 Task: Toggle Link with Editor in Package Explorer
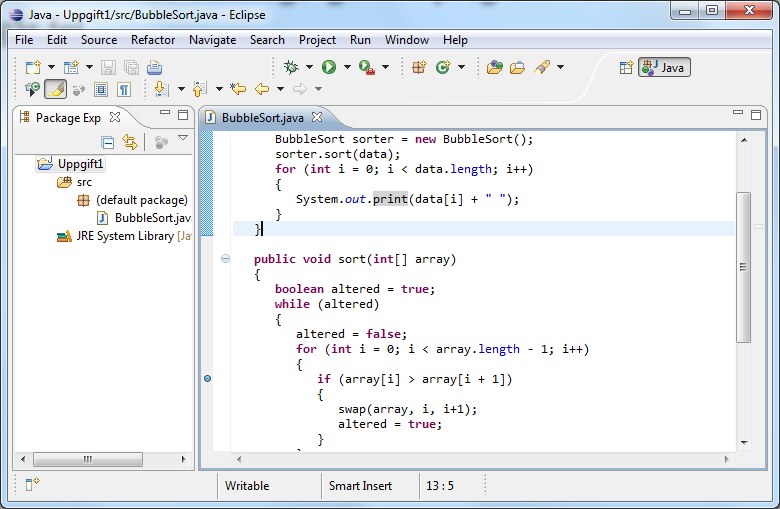click(130, 143)
